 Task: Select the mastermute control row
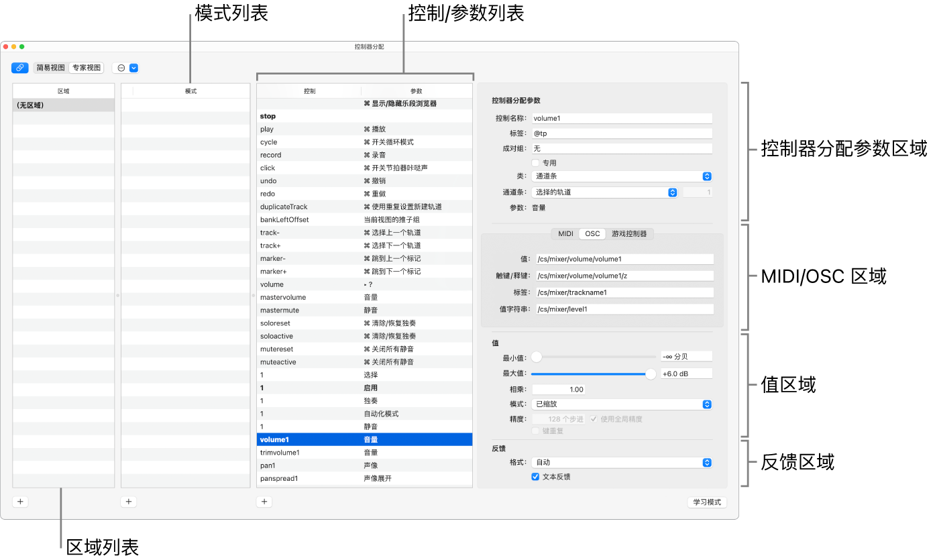coord(365,311)
